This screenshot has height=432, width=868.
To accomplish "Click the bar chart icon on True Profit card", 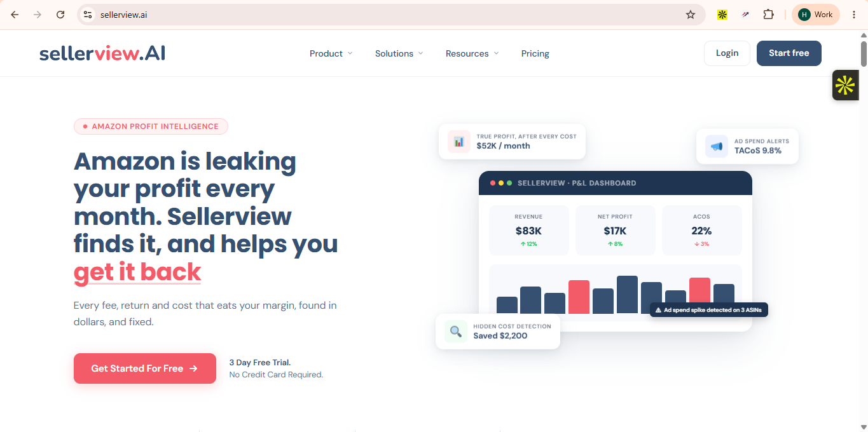I will click(x=459, y=141).
